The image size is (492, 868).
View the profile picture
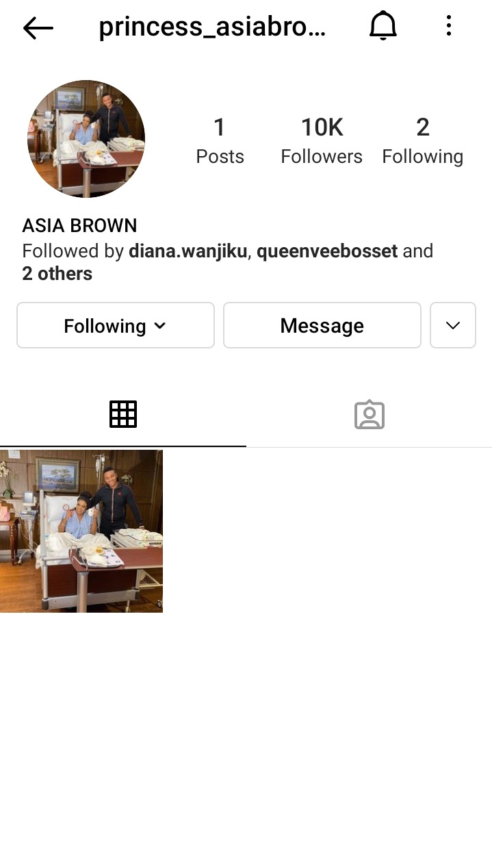tap(86, 139)
